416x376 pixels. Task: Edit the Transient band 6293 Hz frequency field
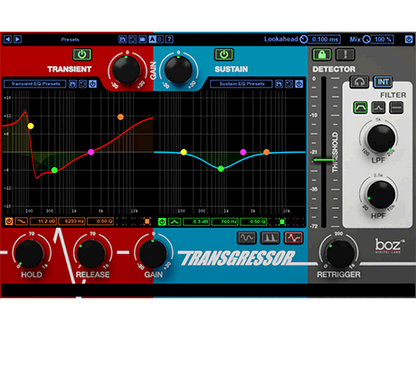72,221
